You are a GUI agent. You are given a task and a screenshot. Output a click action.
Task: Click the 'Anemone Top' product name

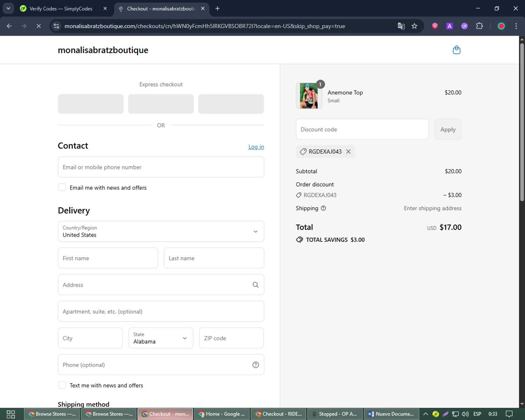coord(345,92)
